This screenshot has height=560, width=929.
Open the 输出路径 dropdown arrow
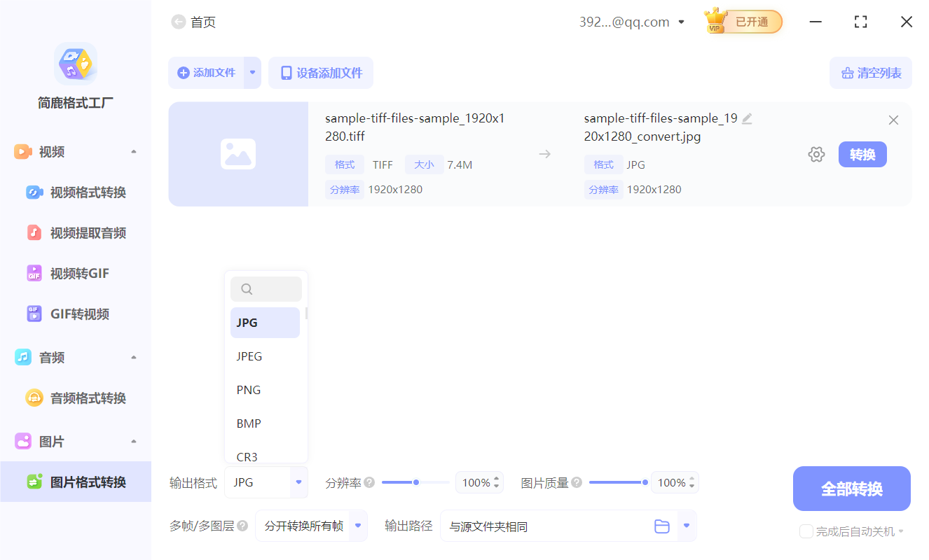pyautogui.click(x=684, y=526)
